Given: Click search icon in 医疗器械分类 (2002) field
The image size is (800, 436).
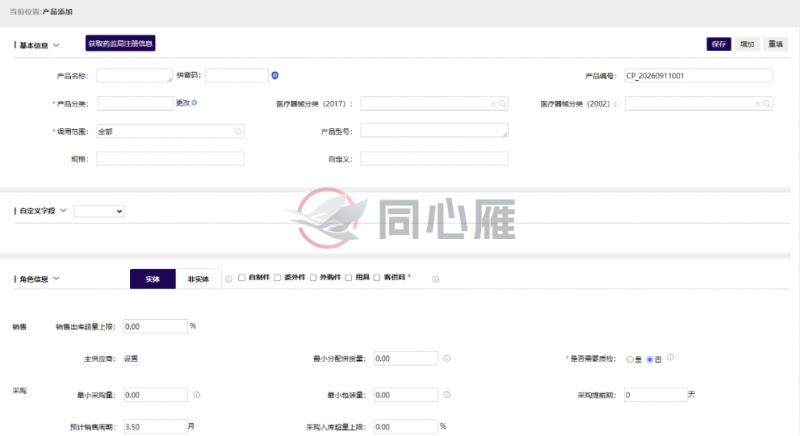Looking at the screenshot, I should coord(767,104).
